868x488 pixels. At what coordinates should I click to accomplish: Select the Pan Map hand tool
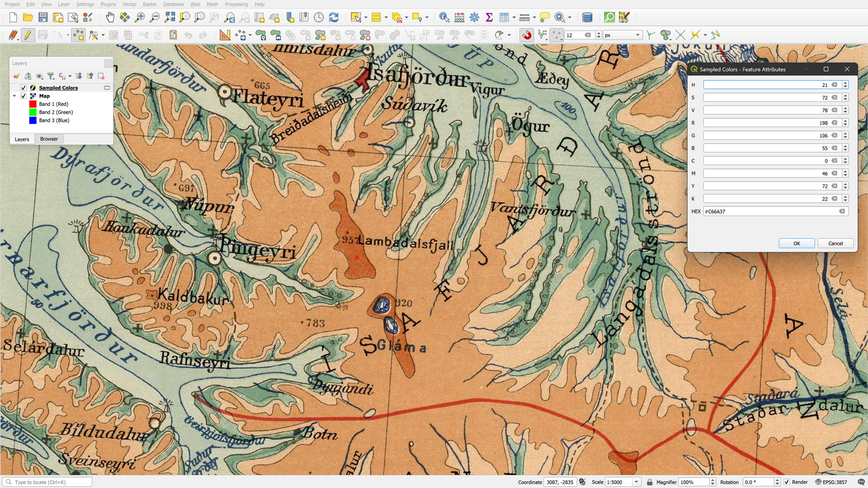[110, 17]
